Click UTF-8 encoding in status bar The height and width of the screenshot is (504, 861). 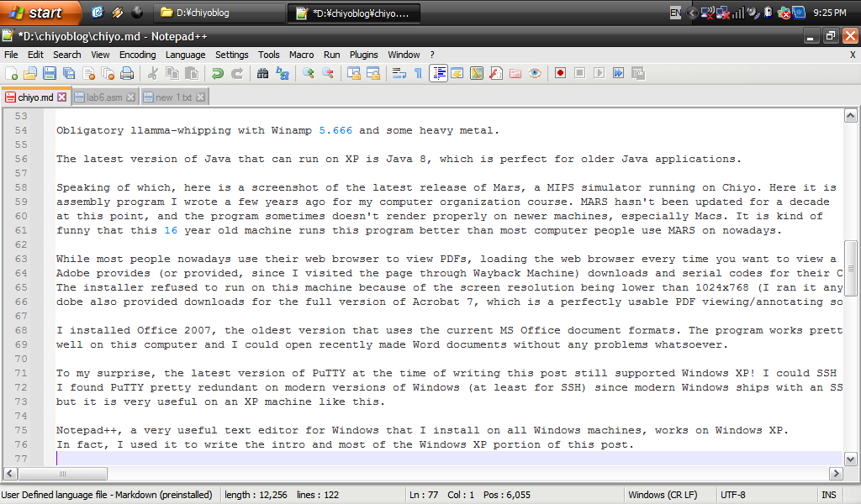pos(733,495)
